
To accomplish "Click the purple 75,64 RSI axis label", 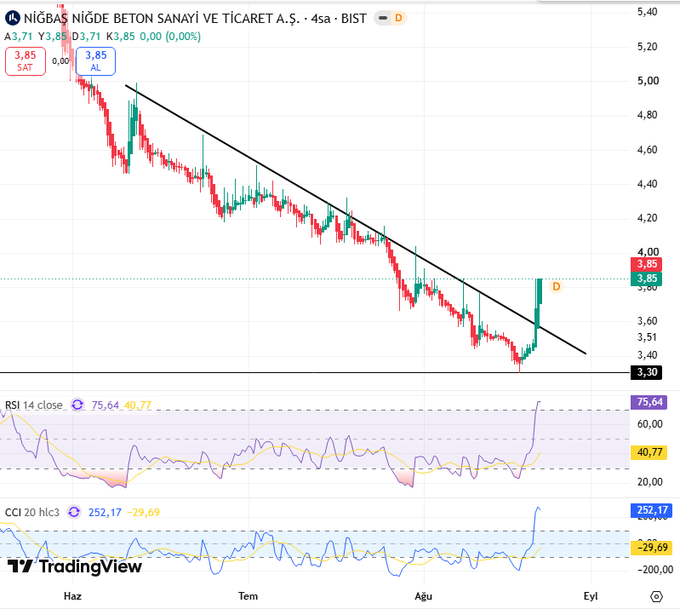I will [649, 402].
